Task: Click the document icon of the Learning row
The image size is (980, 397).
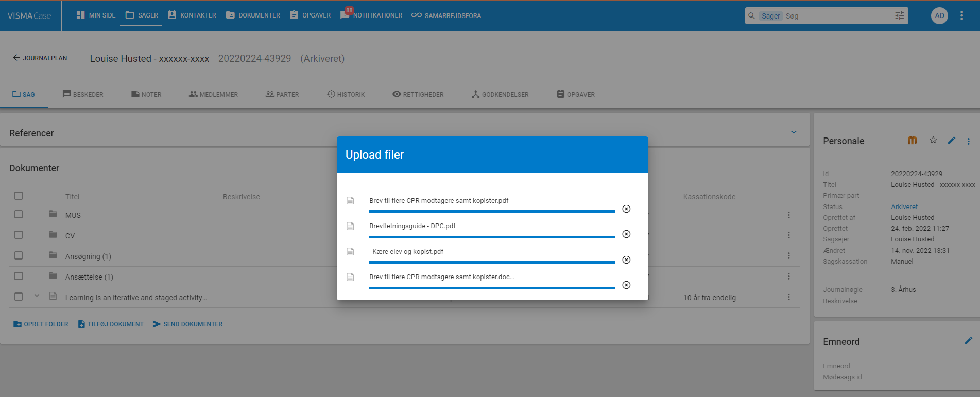Action: coord(53,296)
